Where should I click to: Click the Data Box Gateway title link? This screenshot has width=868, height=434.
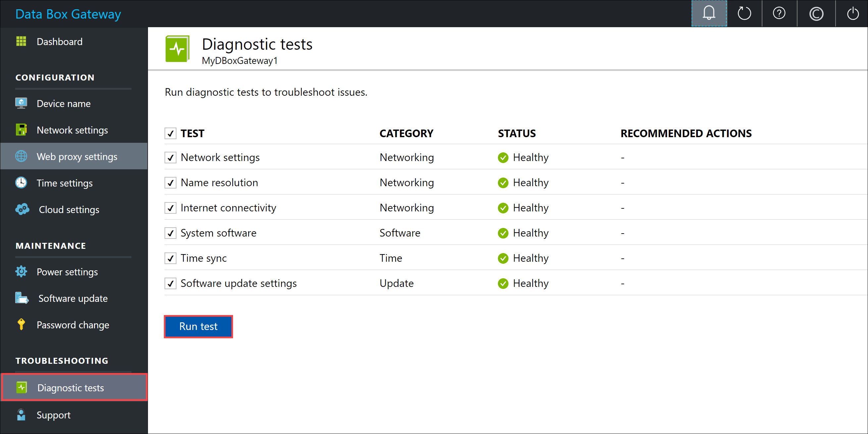68,14
